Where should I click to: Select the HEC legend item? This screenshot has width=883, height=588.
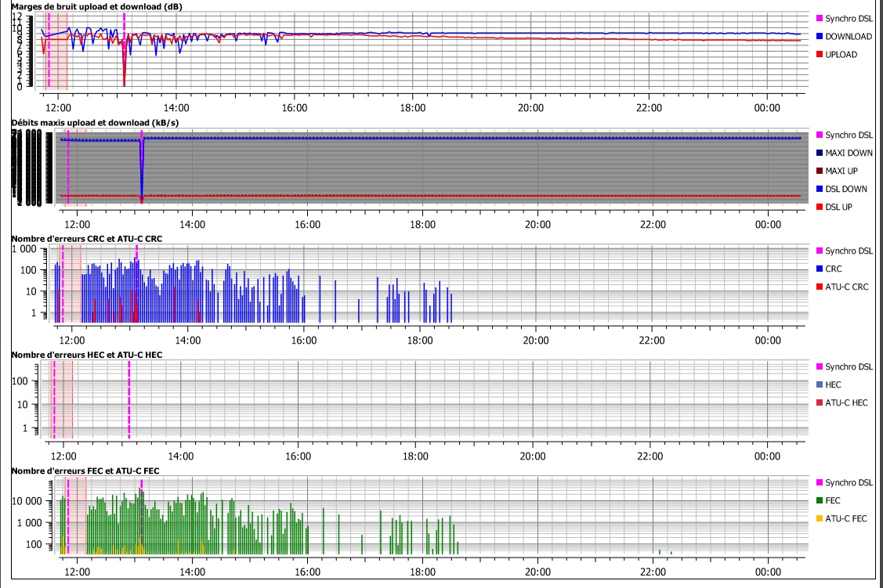click(x=834, y=385)
